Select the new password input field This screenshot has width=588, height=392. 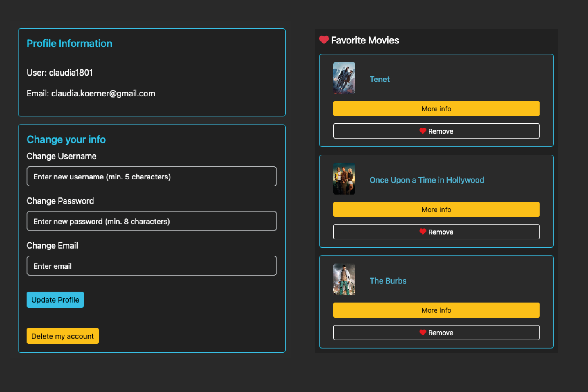(x=152, y=221)
